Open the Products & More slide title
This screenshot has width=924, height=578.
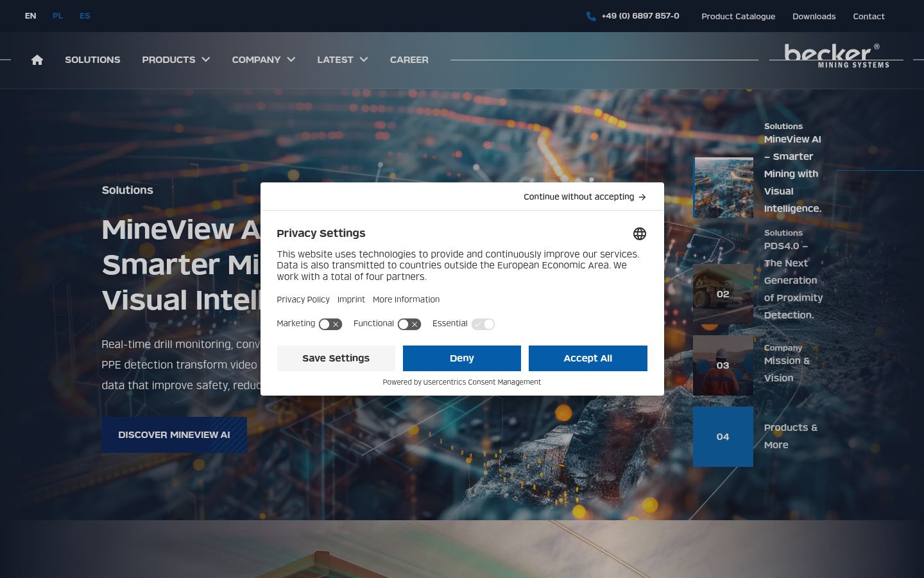791,436
